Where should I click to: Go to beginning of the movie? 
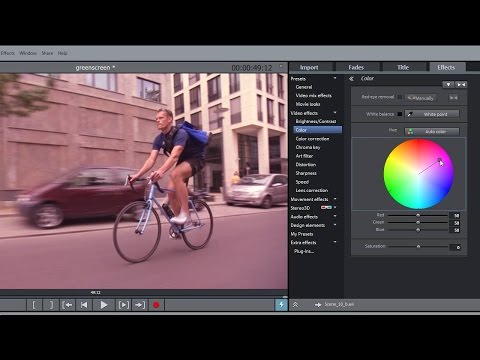pos(84,305)
